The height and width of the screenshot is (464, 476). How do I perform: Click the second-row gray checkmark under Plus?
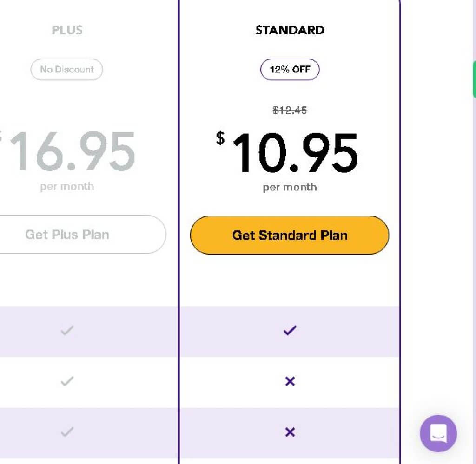click(x=67, y=381)
